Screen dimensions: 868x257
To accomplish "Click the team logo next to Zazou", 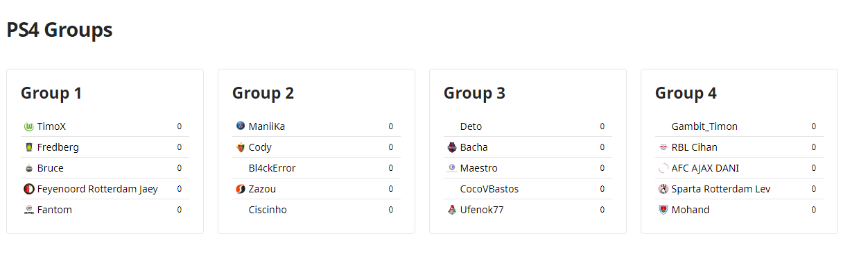I will pyautogui.click(x=241, y=189).
